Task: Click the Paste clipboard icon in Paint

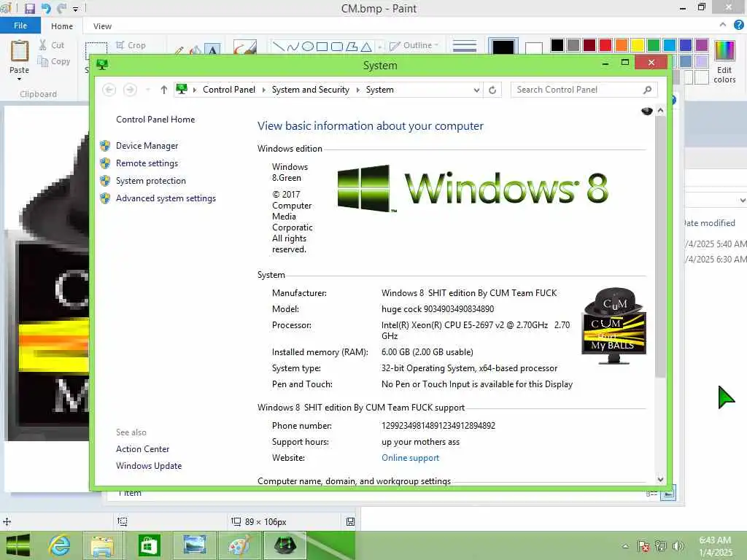Action: pyautogui.click(x=20, y=50)
